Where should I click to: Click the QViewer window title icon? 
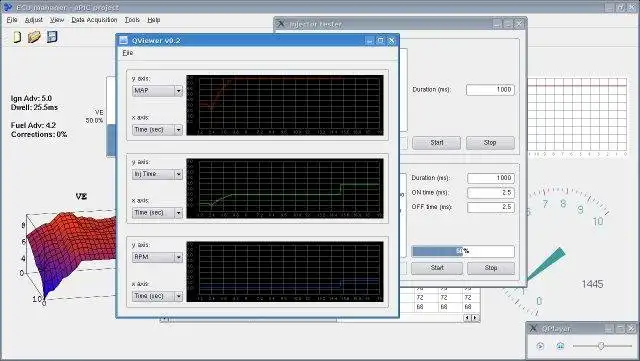coord(123,40)
